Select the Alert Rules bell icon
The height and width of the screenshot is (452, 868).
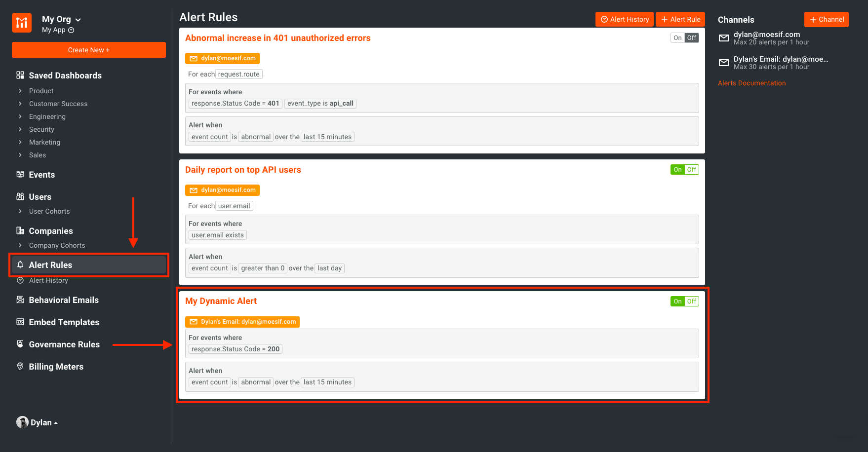tap(20, 265)
